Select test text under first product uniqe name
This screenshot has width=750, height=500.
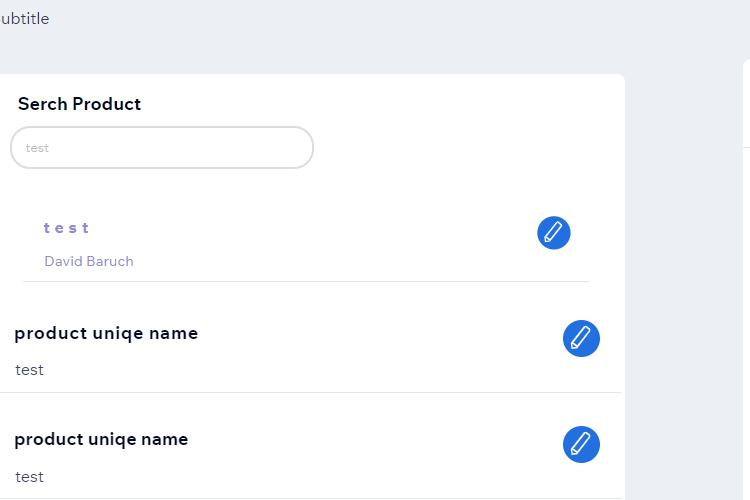click(x=29, y=370)
